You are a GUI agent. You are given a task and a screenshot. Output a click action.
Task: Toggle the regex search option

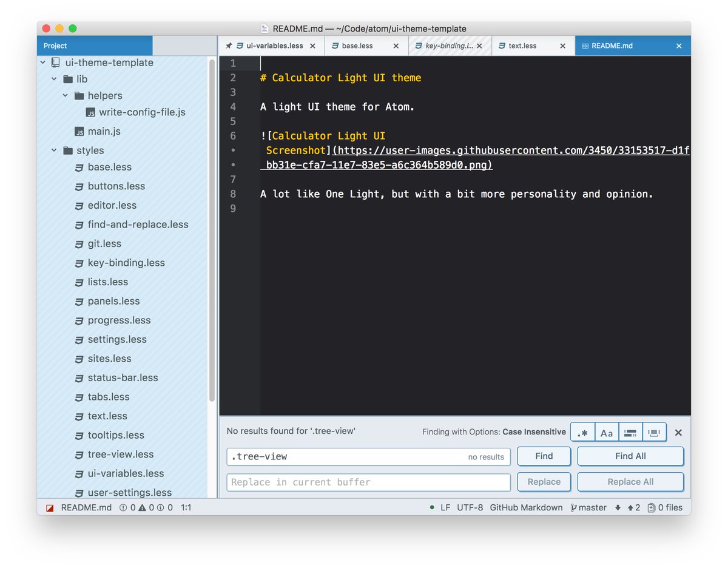click(583, 433)
